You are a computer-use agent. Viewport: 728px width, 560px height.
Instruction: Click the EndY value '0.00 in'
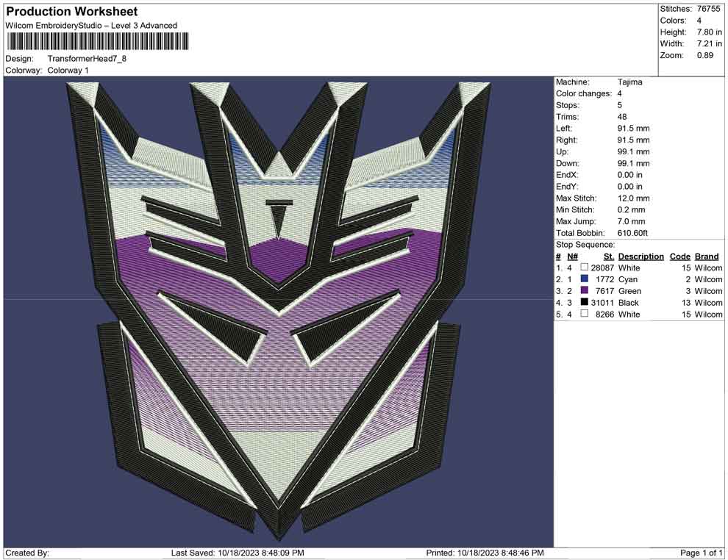(x=629, y=187)
